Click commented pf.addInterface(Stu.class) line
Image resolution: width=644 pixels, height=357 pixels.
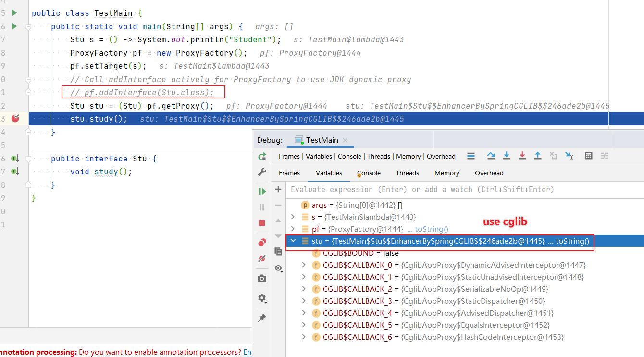point(142,92)
